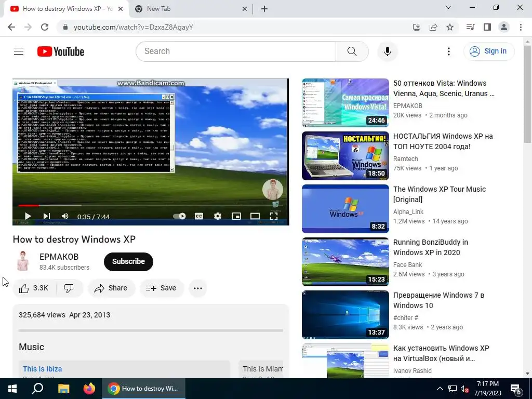Focus the YouTube search field
The image size is (532, 399).
coord(236,51)
